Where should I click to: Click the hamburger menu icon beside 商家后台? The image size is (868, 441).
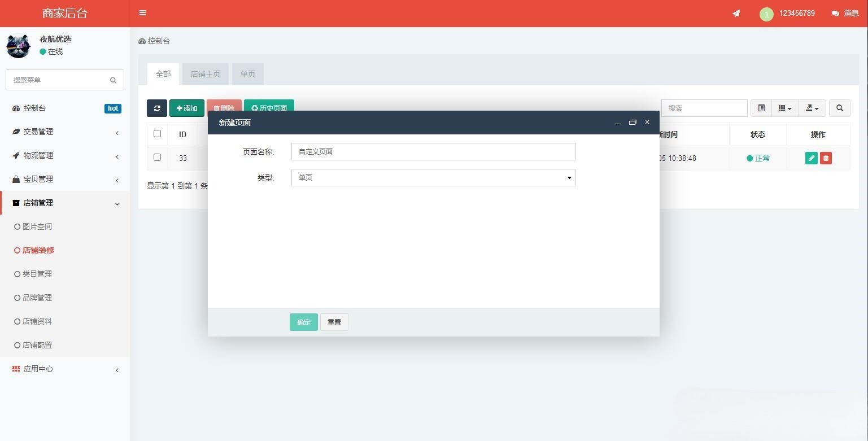(x=142, y=13)
